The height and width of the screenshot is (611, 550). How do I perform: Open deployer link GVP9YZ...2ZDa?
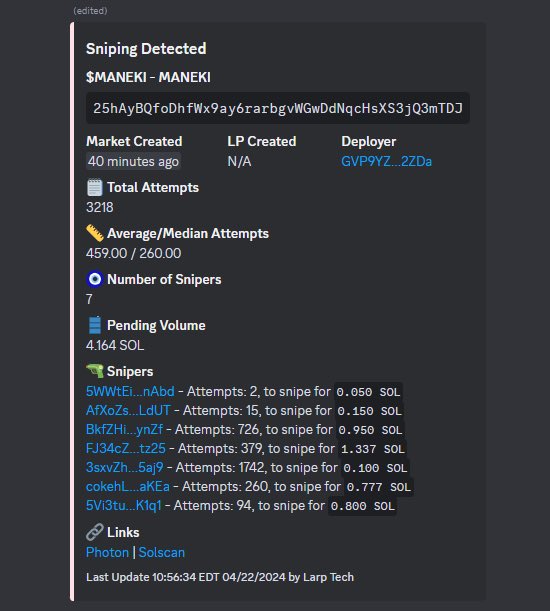point(386,161)
